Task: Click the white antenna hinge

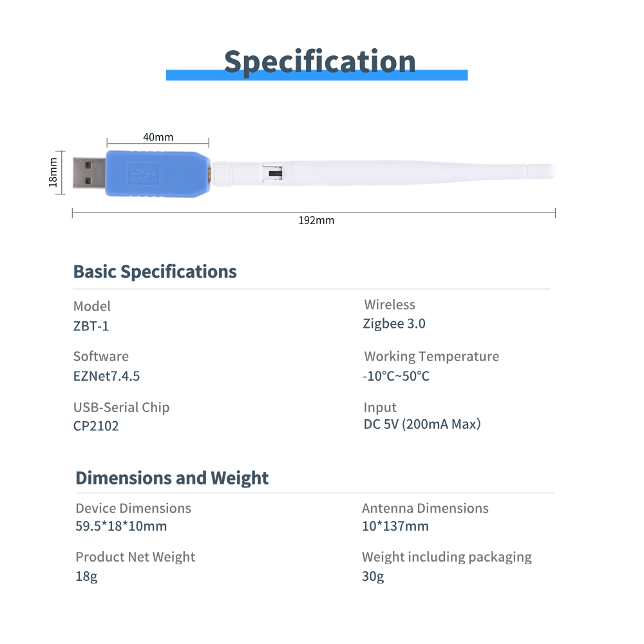Action: point(273,174)
